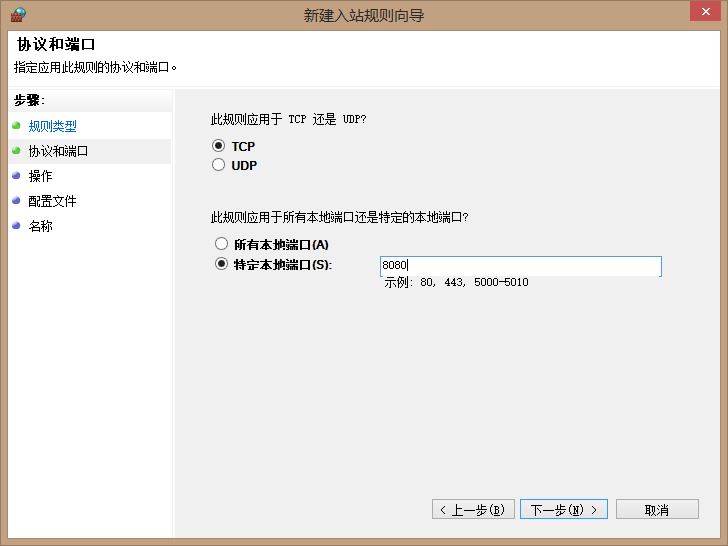Click the 取消 button
728x546 pixels.
tap(657, 509)
